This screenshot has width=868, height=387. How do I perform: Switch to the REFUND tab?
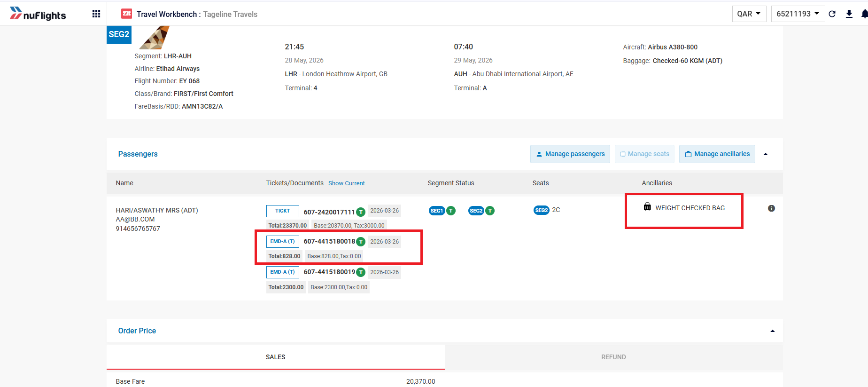coord(613,357)
